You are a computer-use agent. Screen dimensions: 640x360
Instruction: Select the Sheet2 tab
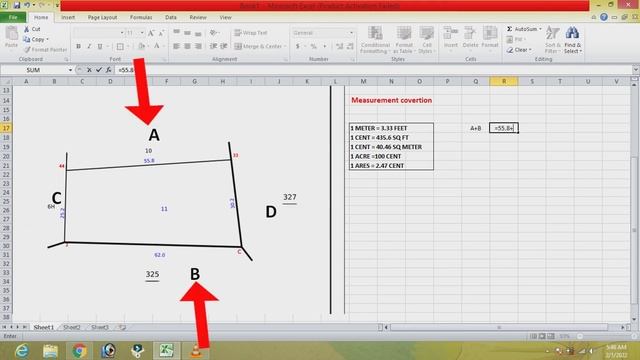tap(71, 327)
